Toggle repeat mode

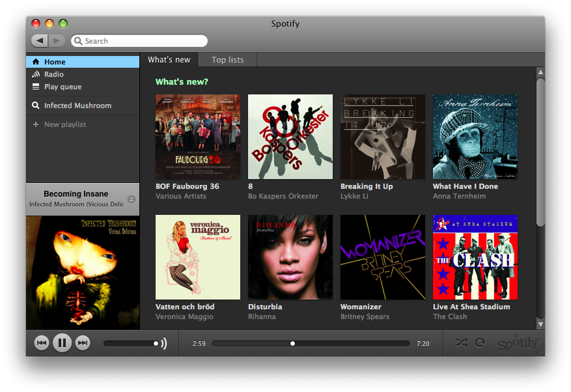click(x=480, y=343)
